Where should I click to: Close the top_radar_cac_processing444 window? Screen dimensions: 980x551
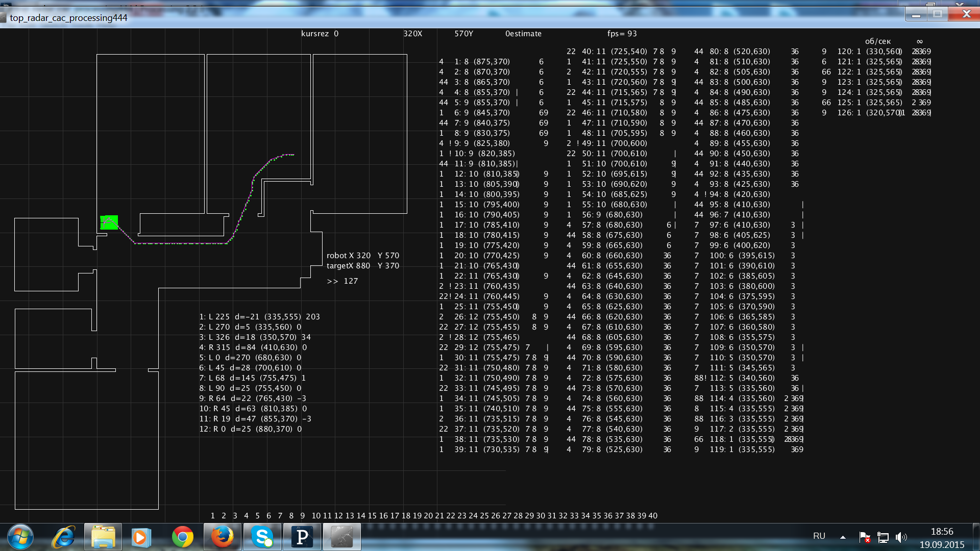pos(965,14)
